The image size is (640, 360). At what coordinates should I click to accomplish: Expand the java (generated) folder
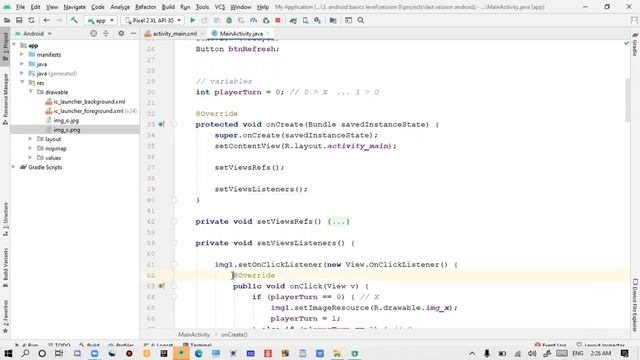coord(22,73)
